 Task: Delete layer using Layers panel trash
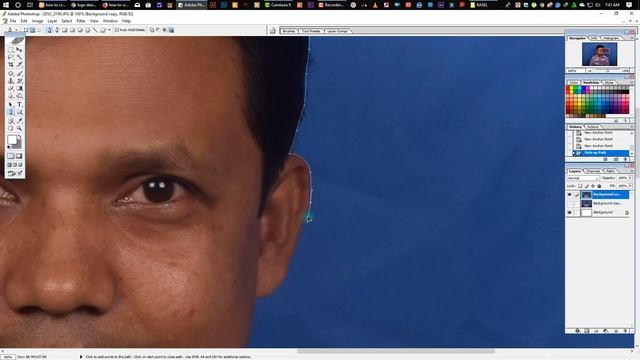[625, 331]
